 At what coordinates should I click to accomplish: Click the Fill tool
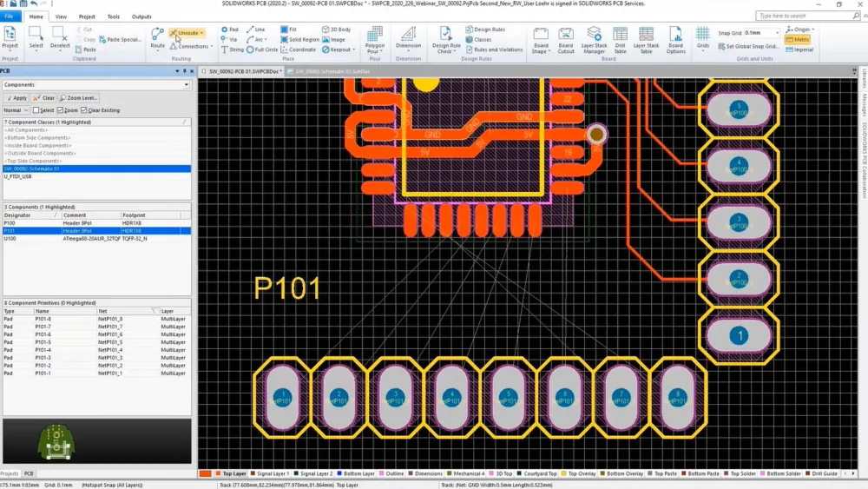pyautogui.click(x=288, y=30)
